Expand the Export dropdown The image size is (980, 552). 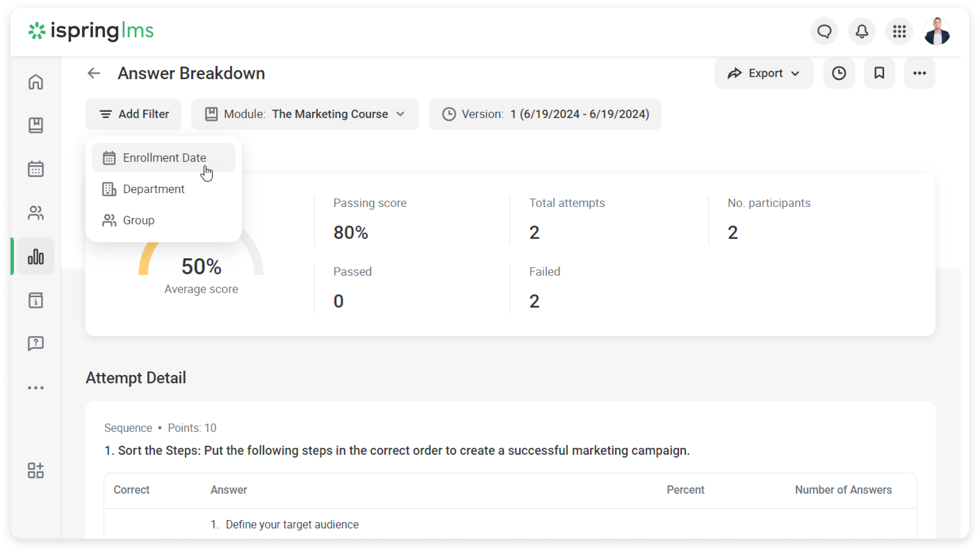click(763, 73)
